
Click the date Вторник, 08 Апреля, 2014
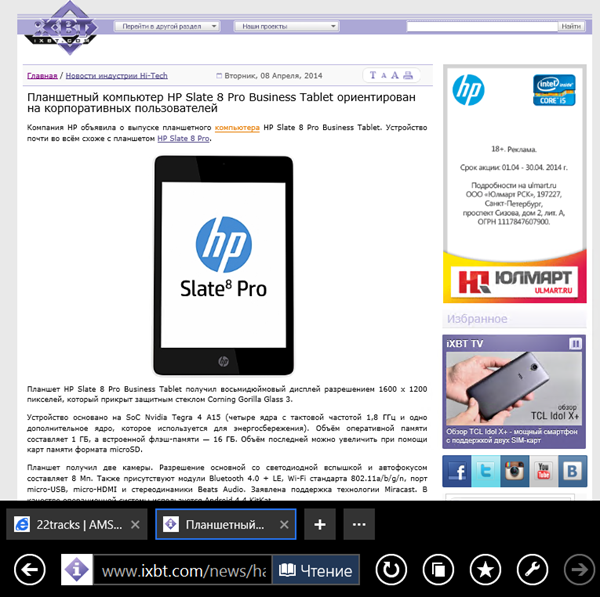click(x=273, y=75)
